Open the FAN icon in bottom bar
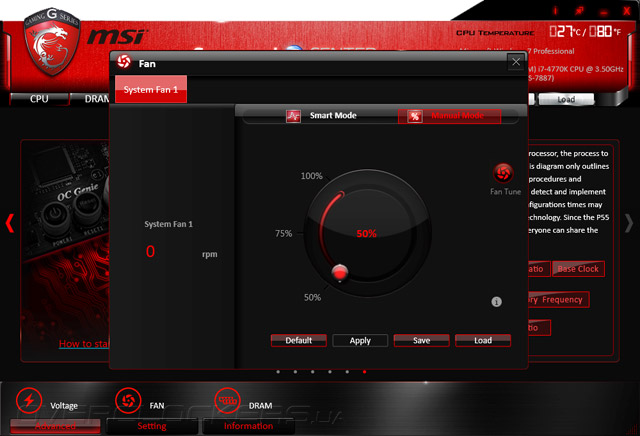Image resolution: width=640 pixels, height=436 pixels. click(128, 400)
